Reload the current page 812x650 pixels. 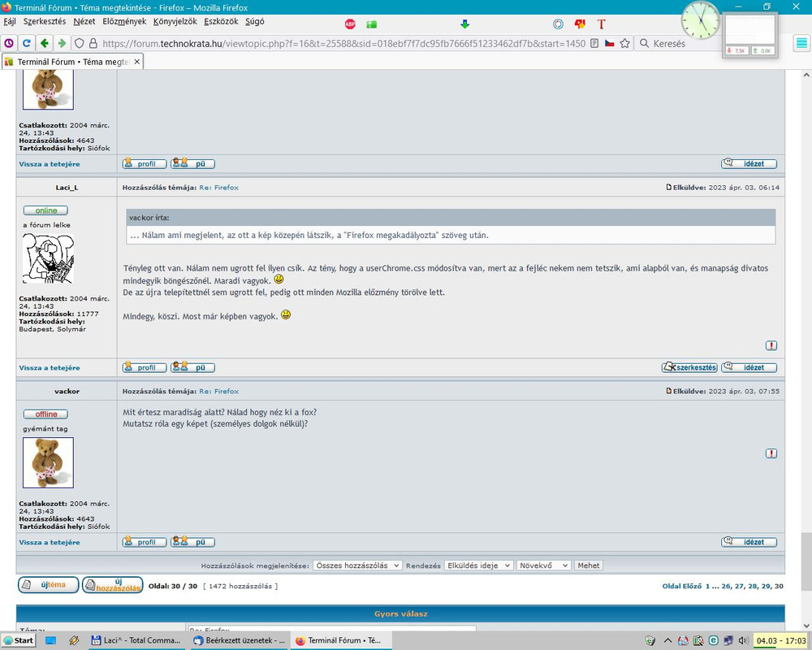[27, 43]
